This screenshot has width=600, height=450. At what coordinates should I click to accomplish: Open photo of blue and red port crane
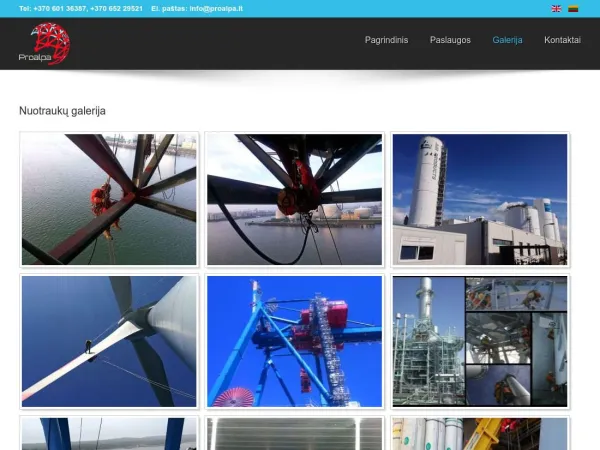click(295, 341)
